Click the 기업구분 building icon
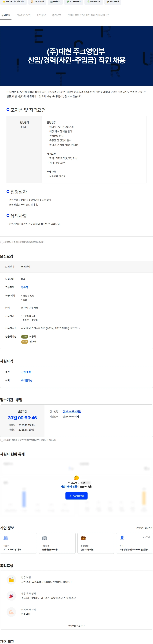The image size is (153, 644). [x=45, y=538]
